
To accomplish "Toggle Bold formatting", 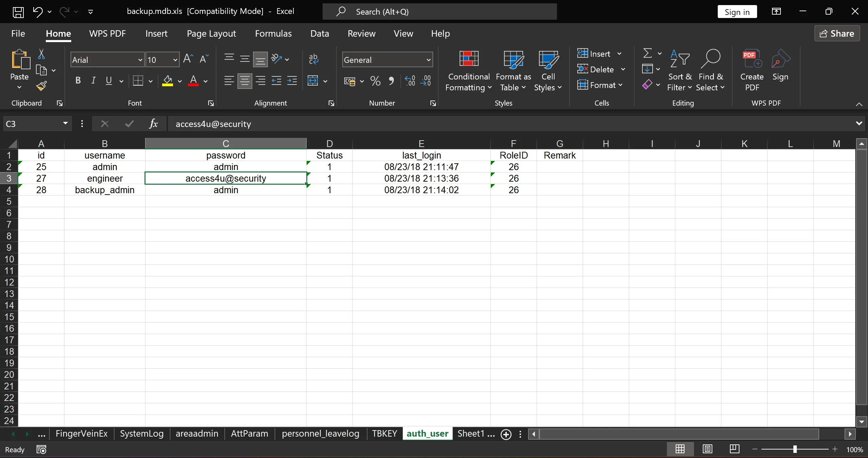I will point(78,80).
